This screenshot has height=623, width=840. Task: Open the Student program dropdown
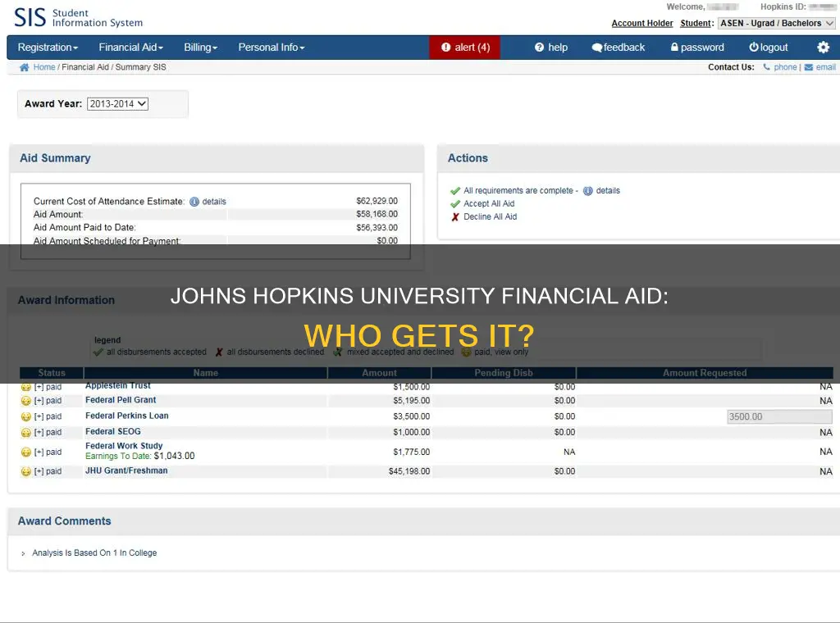point(776,23)
